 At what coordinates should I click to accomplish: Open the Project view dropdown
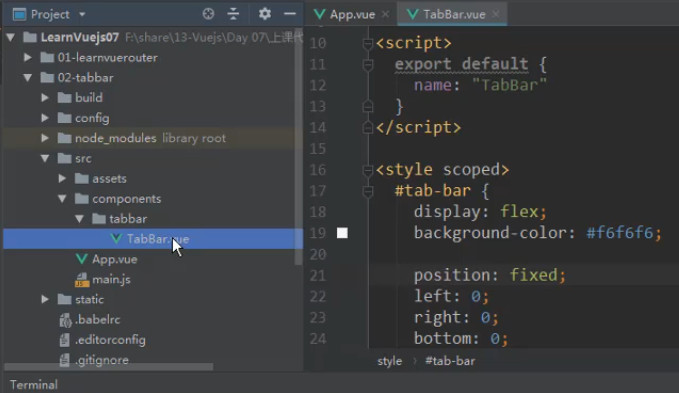(82, 14)
